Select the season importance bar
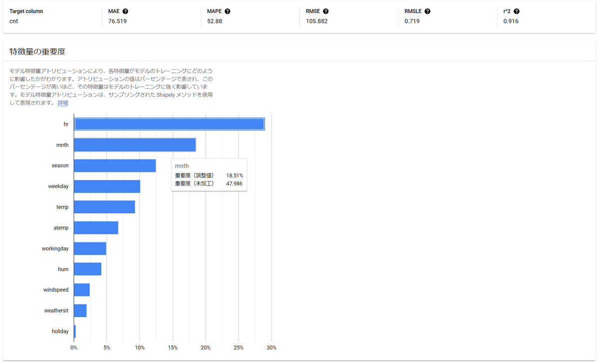This screenshot has height=364, width=599. click(115, 166)
